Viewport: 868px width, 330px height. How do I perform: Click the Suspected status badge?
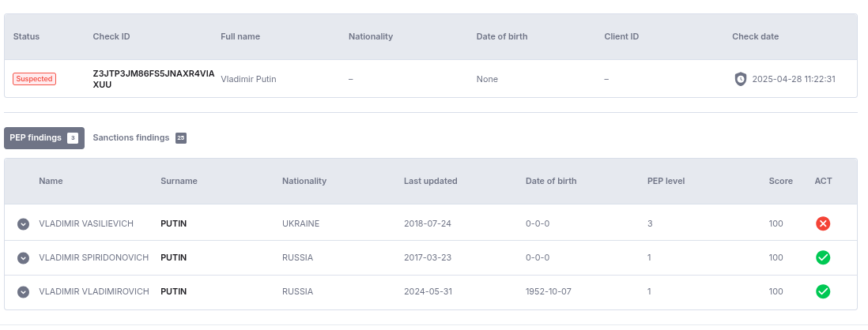pyautogui.click(x=34, y=79)
